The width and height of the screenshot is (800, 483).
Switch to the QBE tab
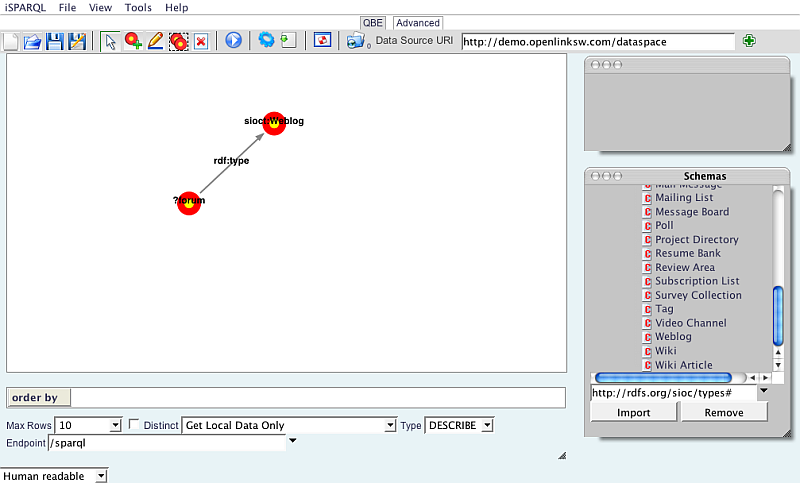[372, 23]
